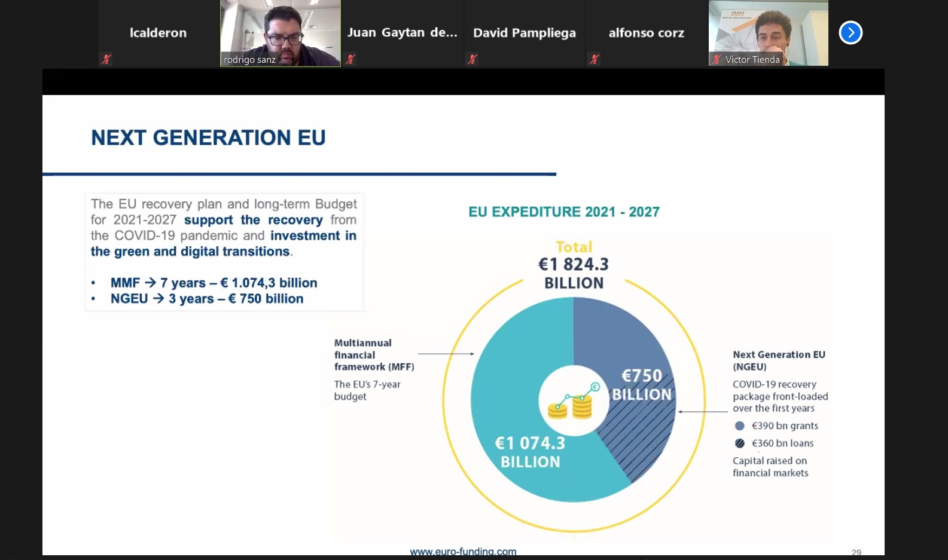This screenshot has height=560, width=948.
Task: Click NGEU 3 years bullet line
Action: (207, 298)
